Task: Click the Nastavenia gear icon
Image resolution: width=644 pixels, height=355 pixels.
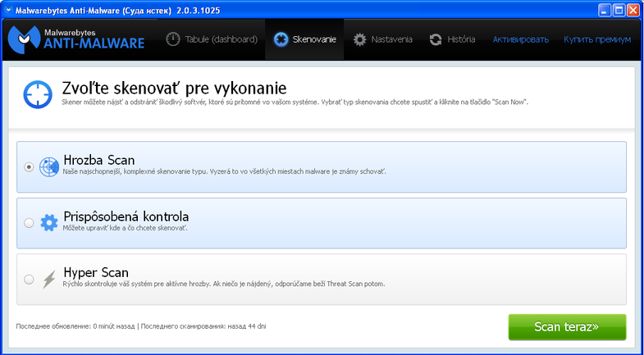Action: coord(359,39)
